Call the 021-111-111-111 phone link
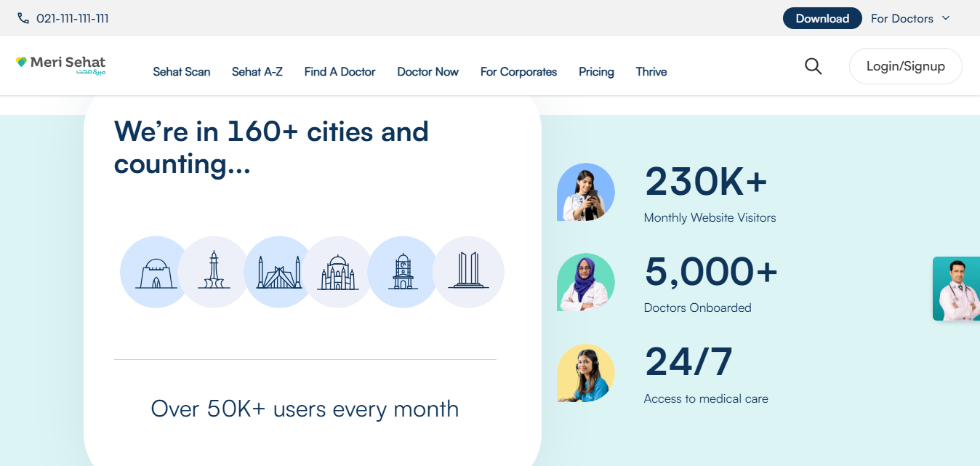Viewport: 980px width, 466px height. 73,18
